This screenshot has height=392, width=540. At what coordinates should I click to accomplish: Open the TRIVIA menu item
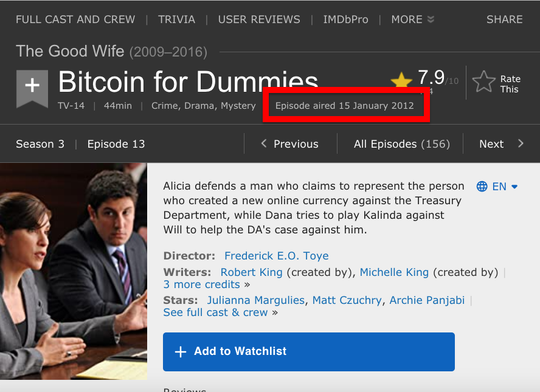point(177,19)
